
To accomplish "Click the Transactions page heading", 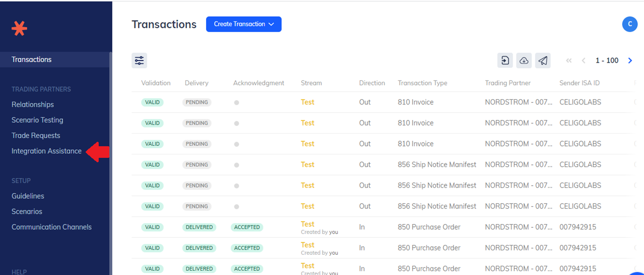I will coord(164,24).
